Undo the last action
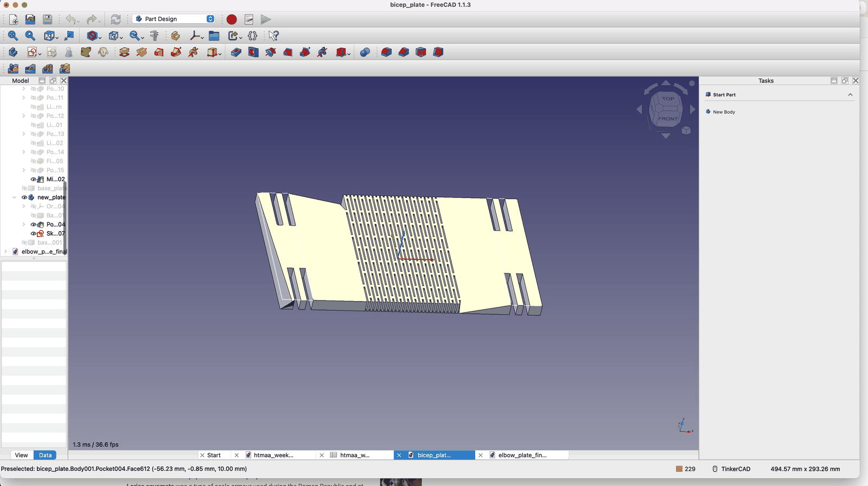 (71, 20)
